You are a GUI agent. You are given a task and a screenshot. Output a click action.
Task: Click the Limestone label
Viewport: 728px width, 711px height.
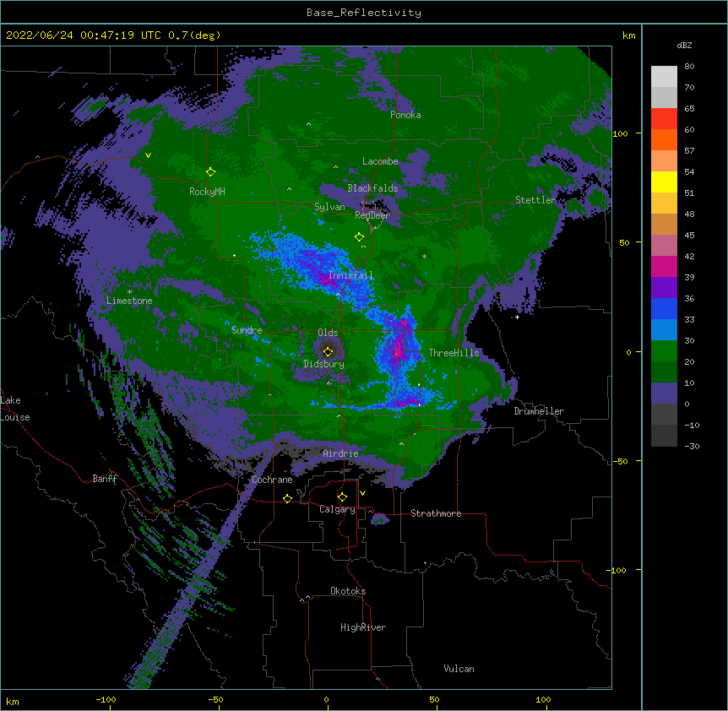pyautogui.click(x=129, y=301)
